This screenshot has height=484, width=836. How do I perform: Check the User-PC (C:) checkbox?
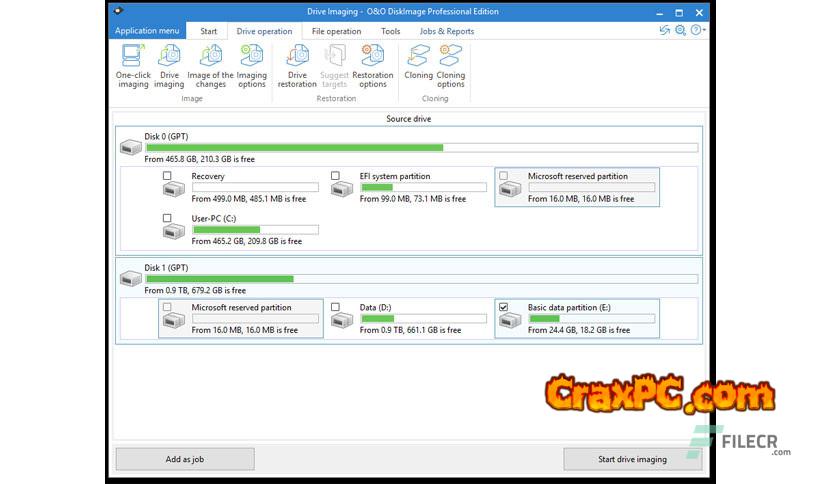pos(167,218)
